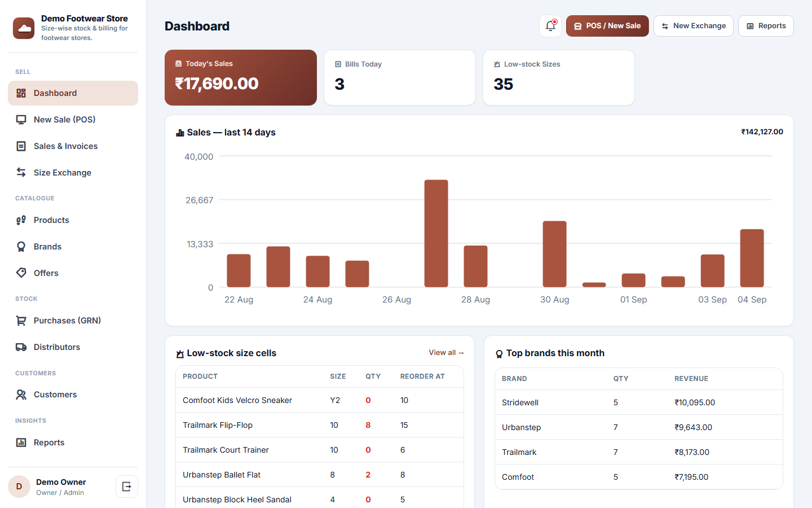
Task: Click the Bills Today card
Action: point(400,78)
